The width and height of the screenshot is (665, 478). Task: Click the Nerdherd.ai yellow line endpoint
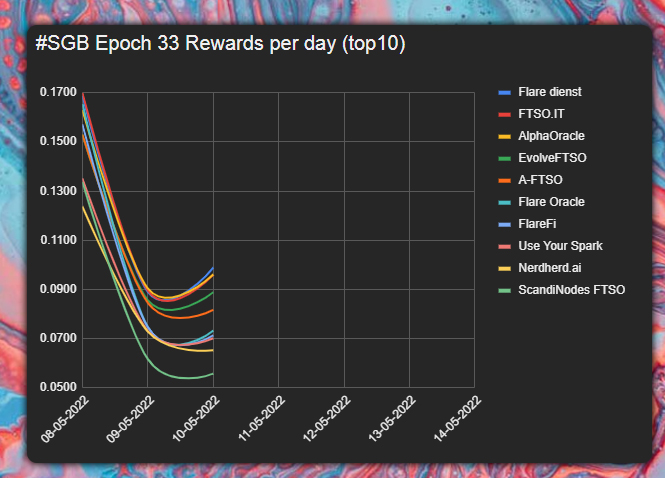click(x=213, y=350)
